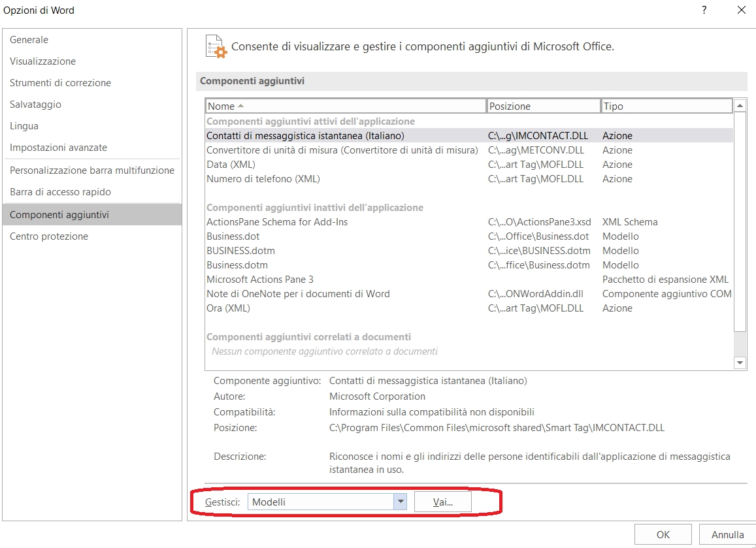This screenshot has height=548, width=756.
Task: Click the Vai... button
Action: [442, 502]
